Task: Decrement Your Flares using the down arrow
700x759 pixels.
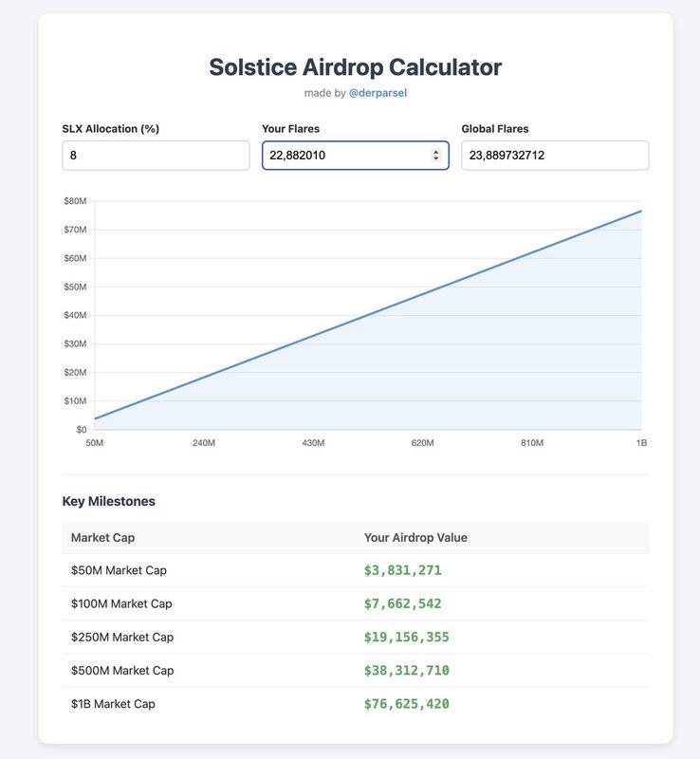Action: [x=436, y=159]
